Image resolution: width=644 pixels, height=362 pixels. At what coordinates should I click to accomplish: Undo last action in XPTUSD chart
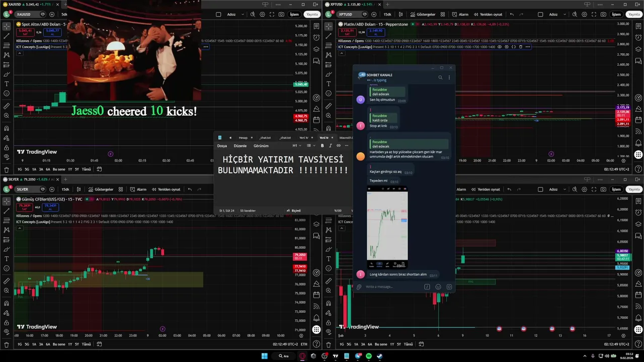(x=512, y=15)
